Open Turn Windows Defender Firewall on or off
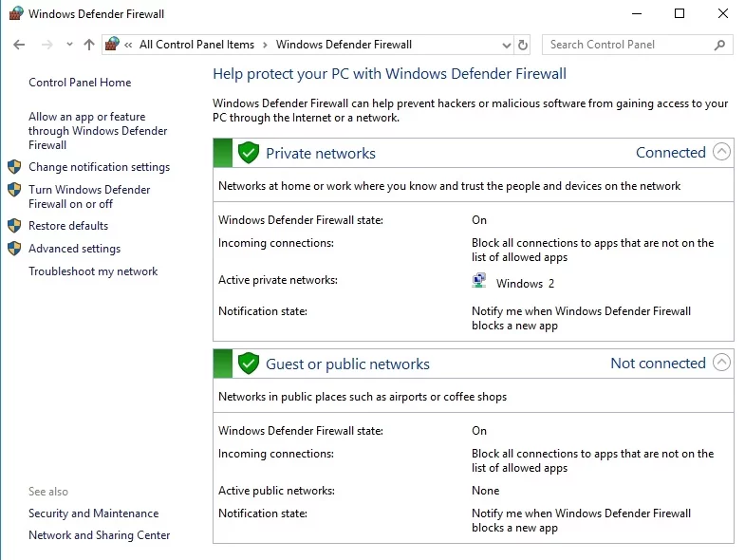This screenshot has height=560, width=745. (x=89, y=196)
